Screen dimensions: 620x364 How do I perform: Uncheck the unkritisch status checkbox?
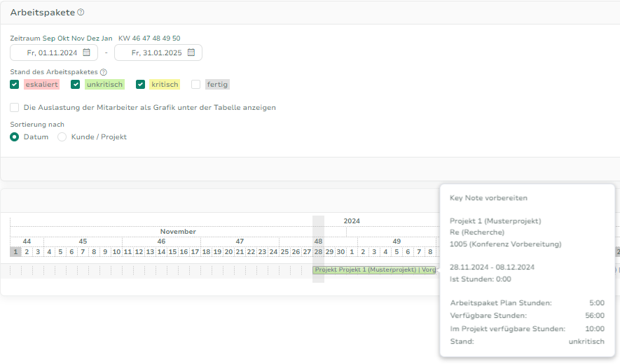coord(76,85)
